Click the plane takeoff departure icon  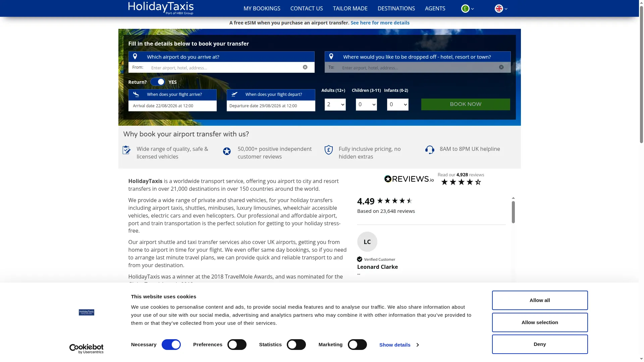(x=234, y=95)
